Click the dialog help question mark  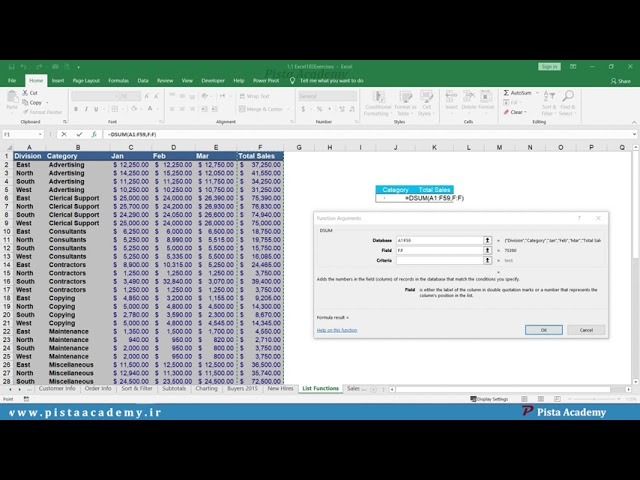click(x=579, y=218)
